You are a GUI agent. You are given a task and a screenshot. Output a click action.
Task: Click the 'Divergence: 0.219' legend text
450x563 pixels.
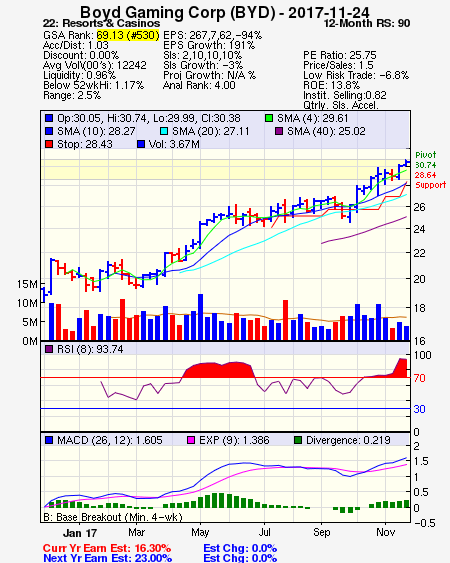(348, 440)
